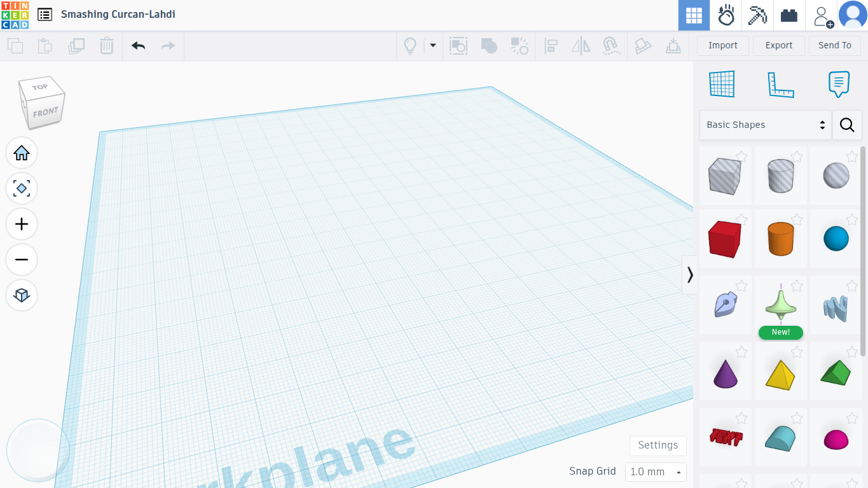Click the Delete trash icon
868x488 pixels.
(x=106, y=46)
